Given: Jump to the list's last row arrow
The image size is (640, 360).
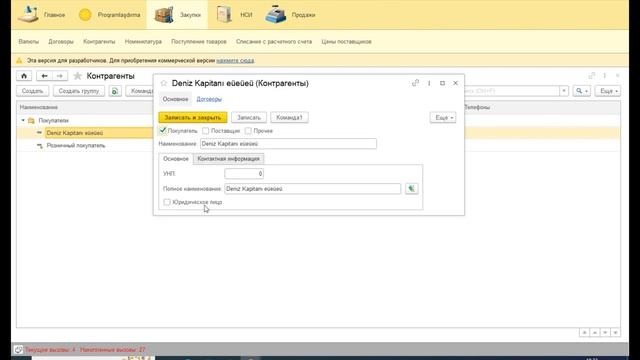Looking at the screenshot, I should (x=615, y=333).
